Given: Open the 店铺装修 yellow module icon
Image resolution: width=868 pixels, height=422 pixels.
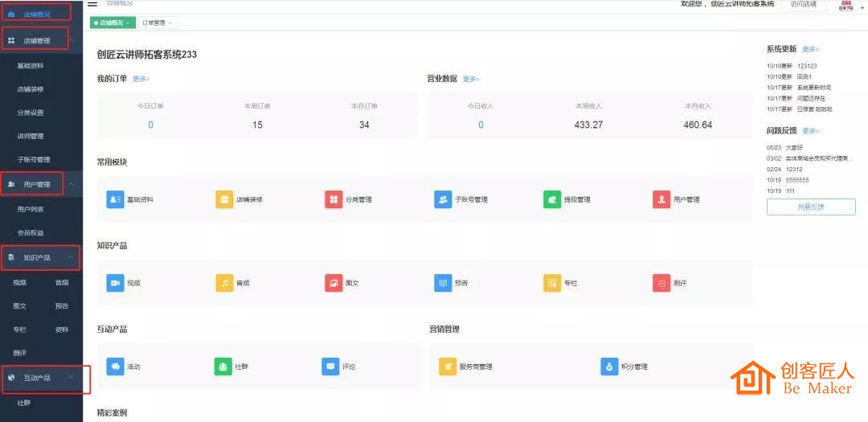Looking at the screenshot, I should coord(224,199).
